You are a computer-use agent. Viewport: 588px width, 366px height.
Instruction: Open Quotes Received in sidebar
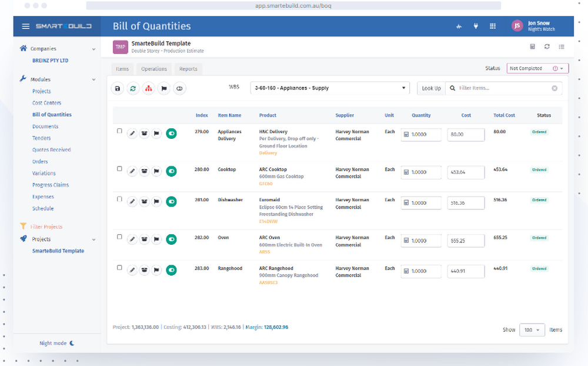coord(51,150)
